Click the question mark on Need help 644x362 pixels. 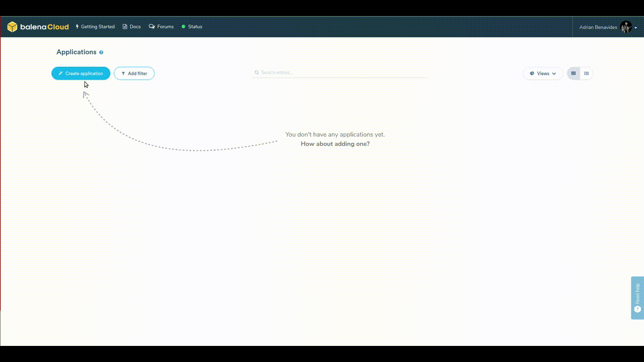pyautogui.click(x=637, y=309)
